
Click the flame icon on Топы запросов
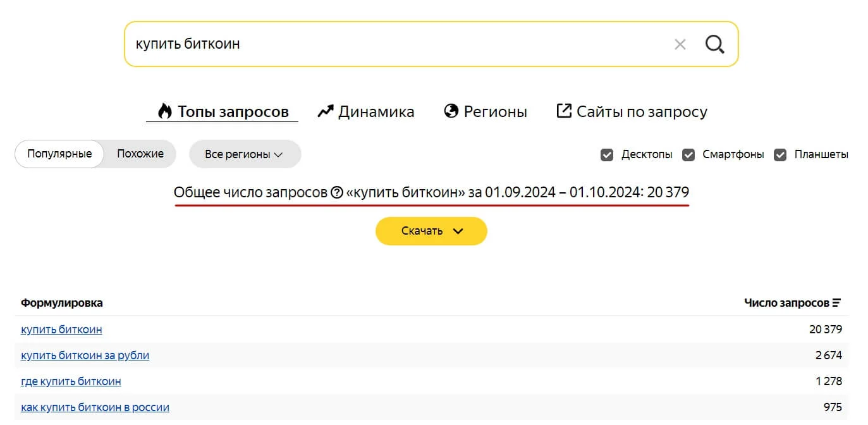pos(165,111)
